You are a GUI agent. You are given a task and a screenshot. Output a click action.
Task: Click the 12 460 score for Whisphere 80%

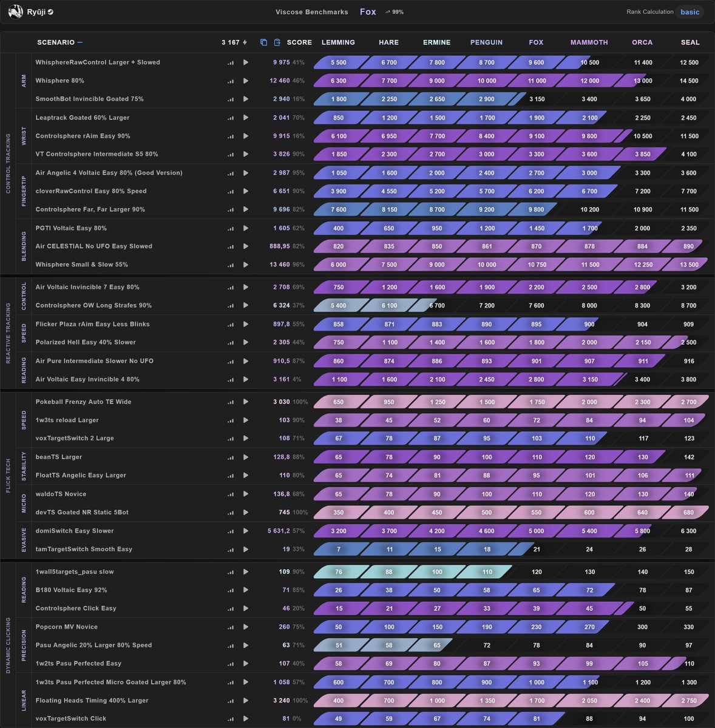tap(280, 81)
